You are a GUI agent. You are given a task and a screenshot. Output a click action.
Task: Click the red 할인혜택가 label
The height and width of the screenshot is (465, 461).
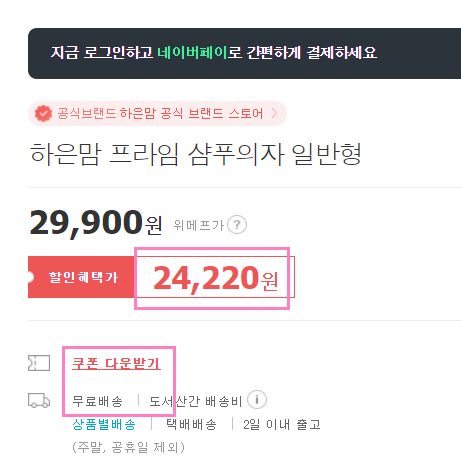coord(81,277)
